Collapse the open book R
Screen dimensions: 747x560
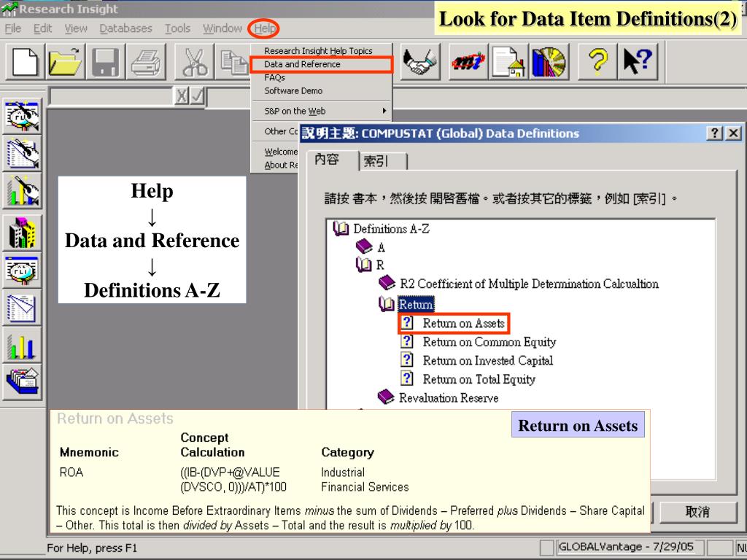(364, 265)
